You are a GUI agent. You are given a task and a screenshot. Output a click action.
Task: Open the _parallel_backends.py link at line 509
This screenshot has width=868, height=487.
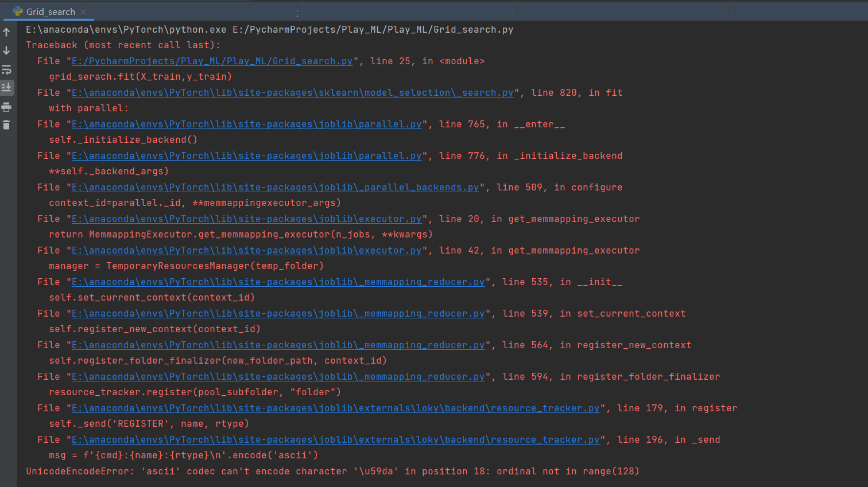(x=275, y=188)
